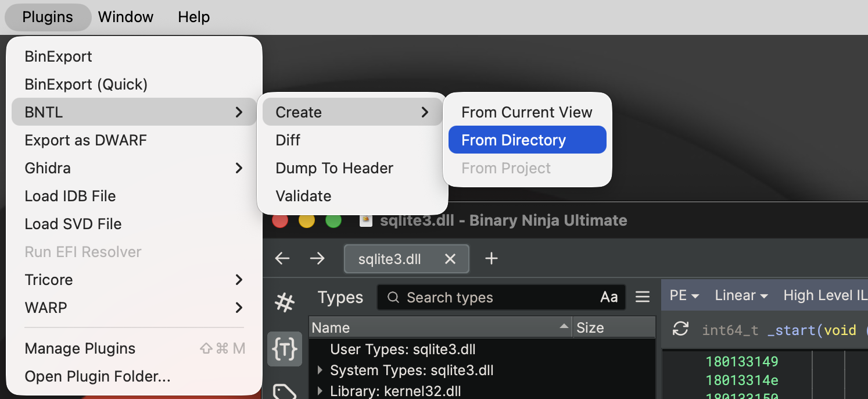
Task: Toggle case-sensitive type search with Aa
Action: click(609, 297)
